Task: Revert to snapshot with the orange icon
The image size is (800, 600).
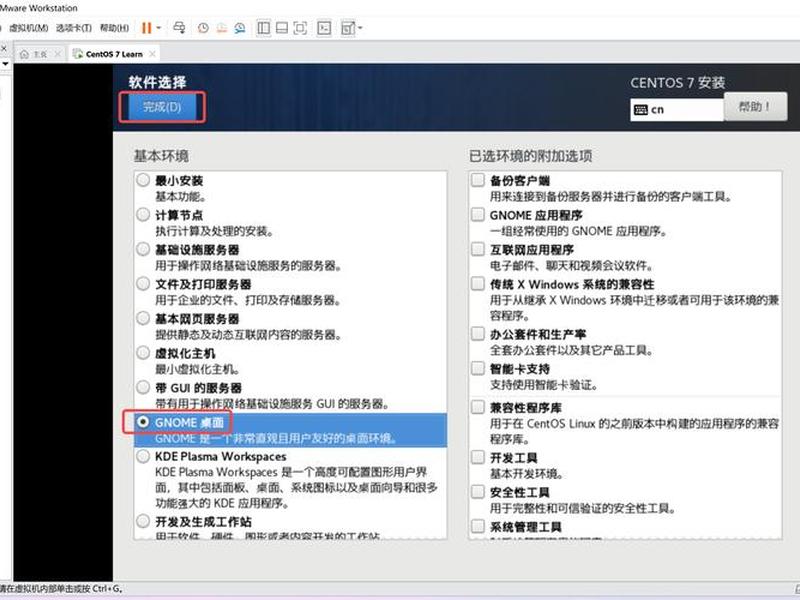Action: click(x=221, y=28)
